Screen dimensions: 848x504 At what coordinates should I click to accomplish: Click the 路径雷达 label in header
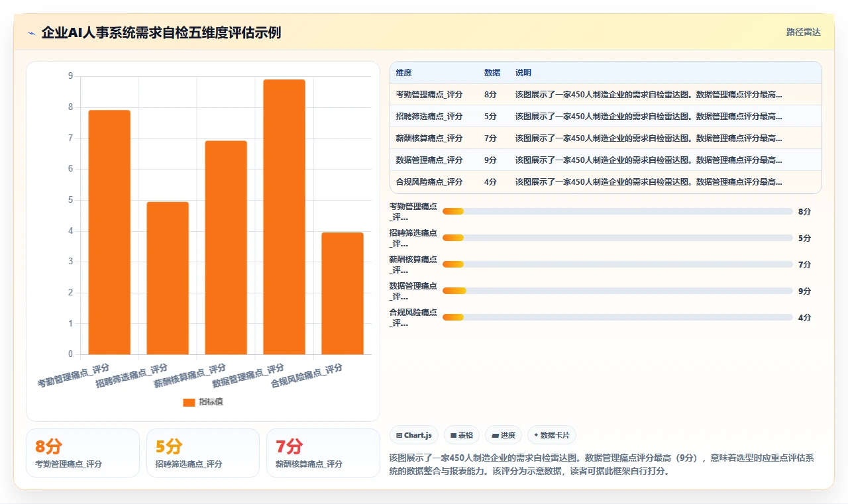point(803,32)
